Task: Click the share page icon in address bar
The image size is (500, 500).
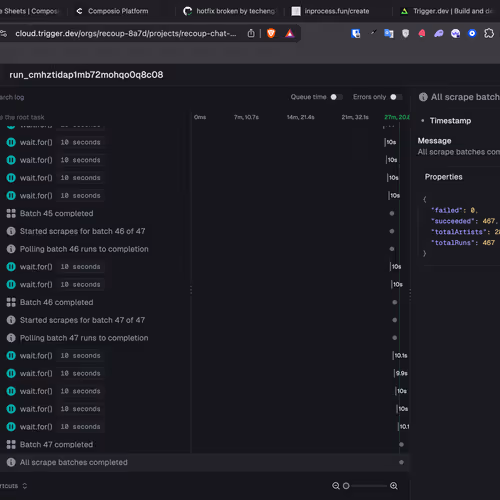Action: pos(251,33)
